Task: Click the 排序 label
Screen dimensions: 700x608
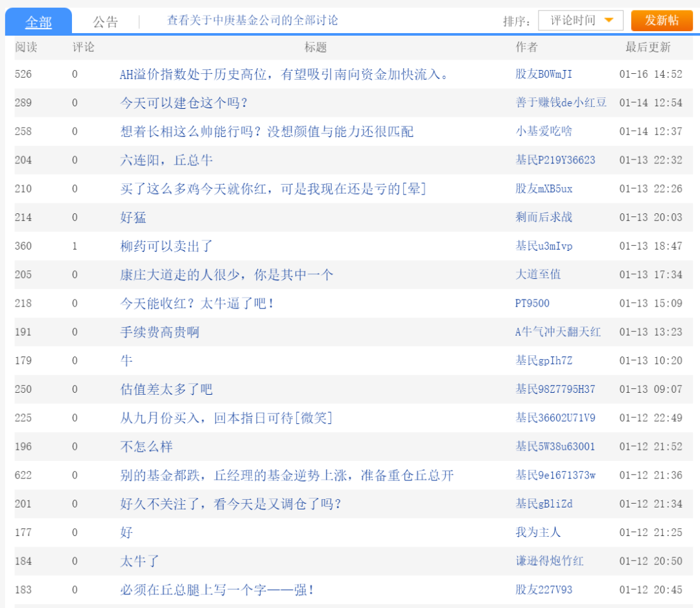Action: pos(517,21)
